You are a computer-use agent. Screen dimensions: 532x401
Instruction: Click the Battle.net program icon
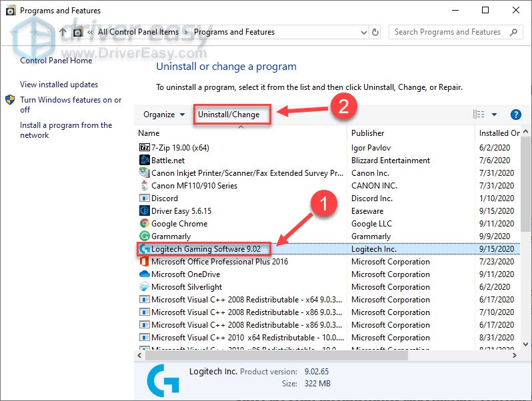click(145, 160)
